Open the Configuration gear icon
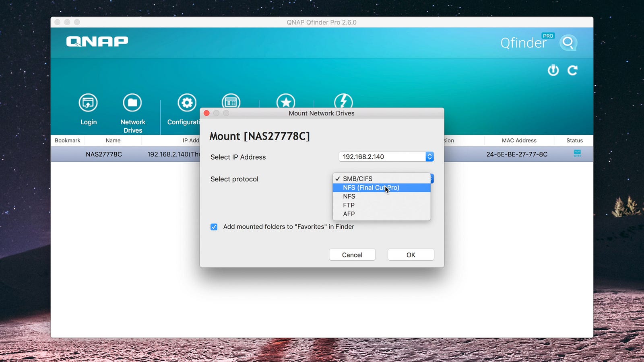644x362 pixels. [187, 103]
